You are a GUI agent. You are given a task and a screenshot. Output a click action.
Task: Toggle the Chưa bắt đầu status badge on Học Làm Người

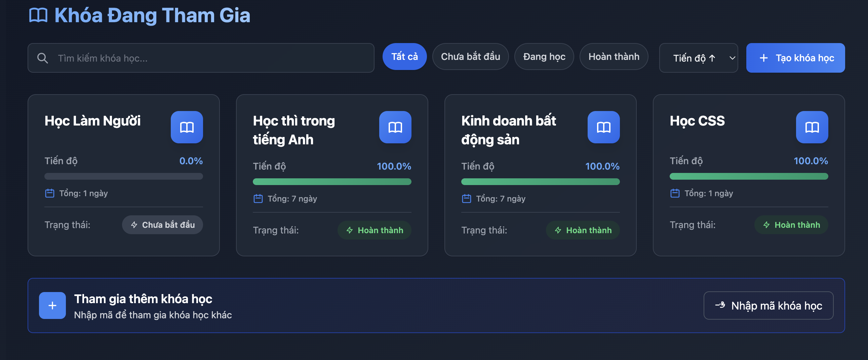tap(162, 224)
